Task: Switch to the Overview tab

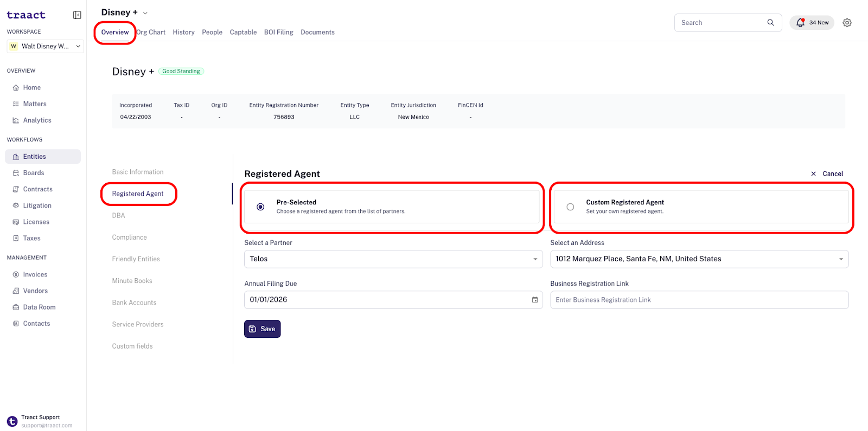Action: point(115,33)
